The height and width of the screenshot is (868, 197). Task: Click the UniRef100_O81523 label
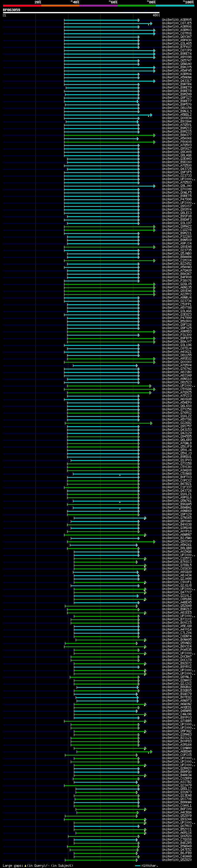click(x=177, y=382)
